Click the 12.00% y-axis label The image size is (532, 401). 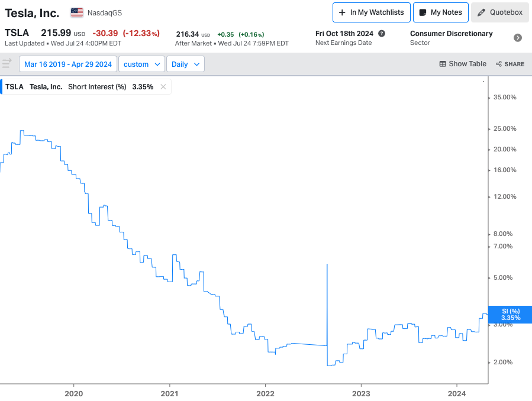tap(505, 196)
